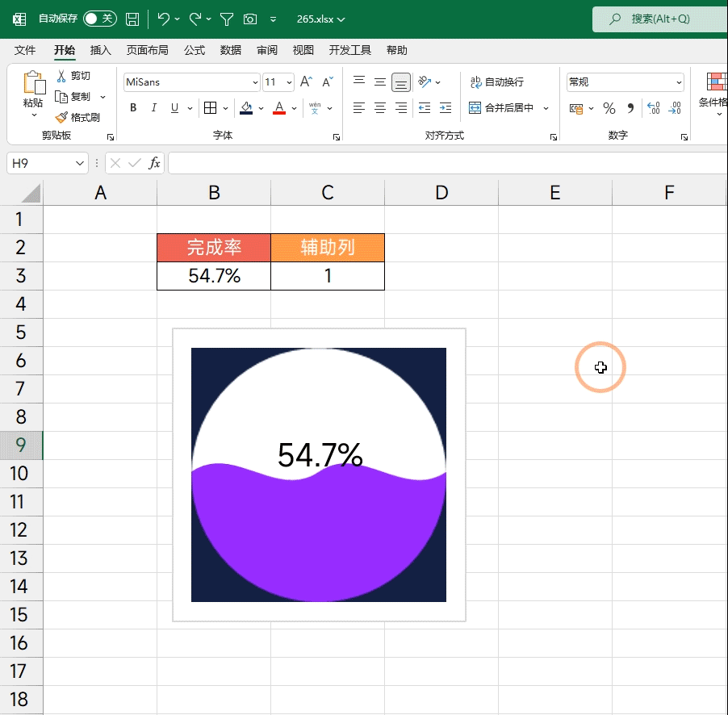
Task: Open the font color palette dropdown
Action: [x=294, y=108]
